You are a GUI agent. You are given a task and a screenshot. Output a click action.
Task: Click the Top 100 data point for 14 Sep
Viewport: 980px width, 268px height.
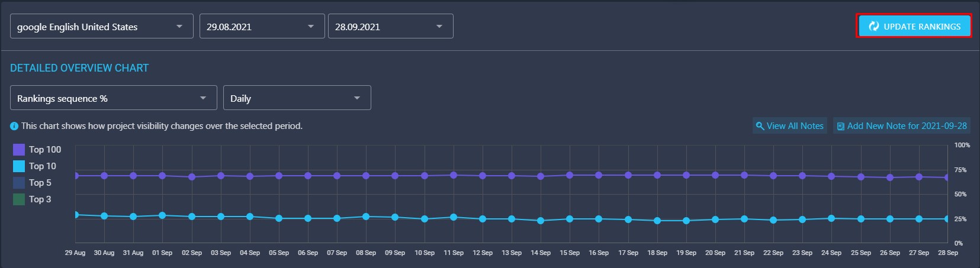[541, 176]
